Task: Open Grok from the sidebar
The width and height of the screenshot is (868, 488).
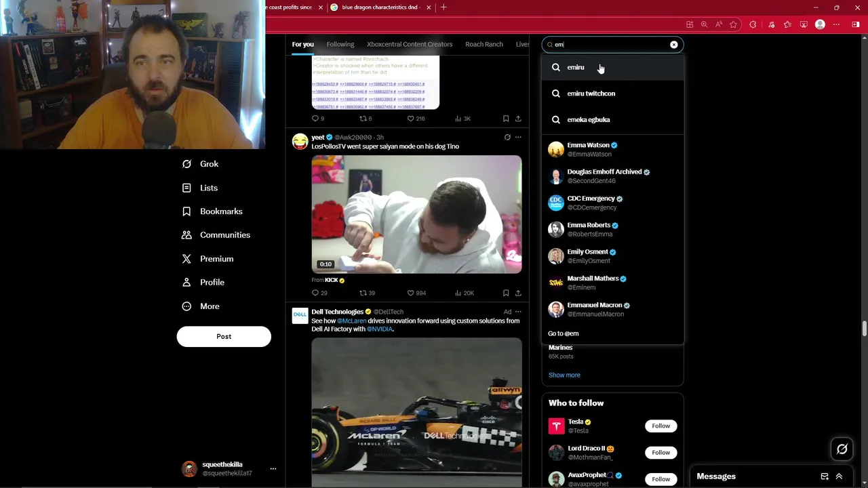Action: [200, 164]
